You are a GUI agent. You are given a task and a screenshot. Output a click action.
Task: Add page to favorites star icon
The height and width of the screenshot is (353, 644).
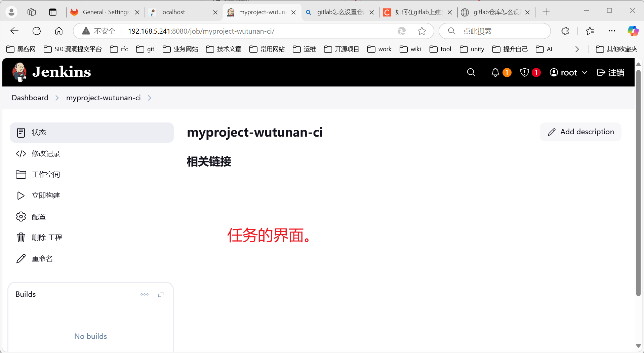point(422,31)
